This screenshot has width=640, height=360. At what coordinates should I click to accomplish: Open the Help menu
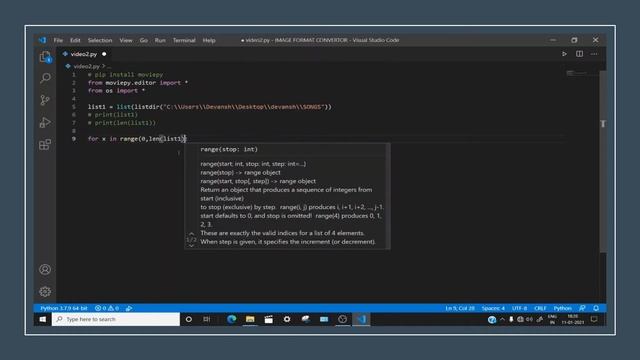tap(209, 40)
